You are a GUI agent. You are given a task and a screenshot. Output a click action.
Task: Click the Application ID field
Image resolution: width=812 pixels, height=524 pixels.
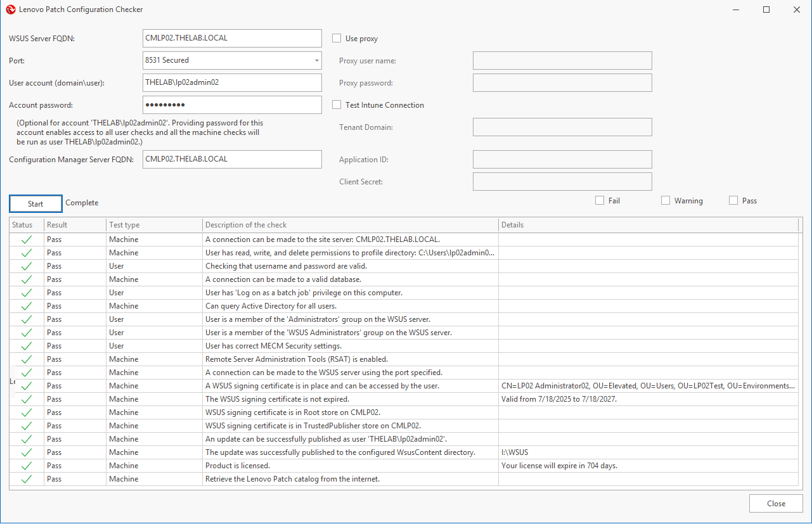[x=562, y=160]
